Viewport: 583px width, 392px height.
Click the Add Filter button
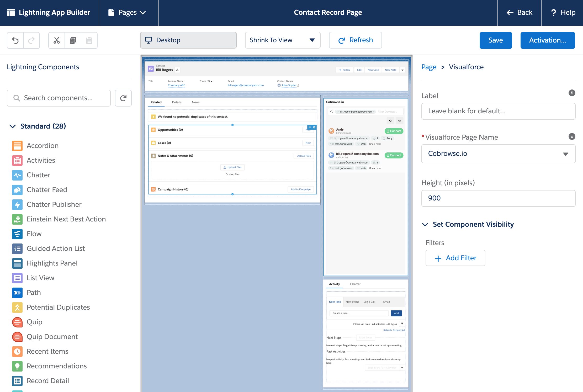tap(455, 258)
